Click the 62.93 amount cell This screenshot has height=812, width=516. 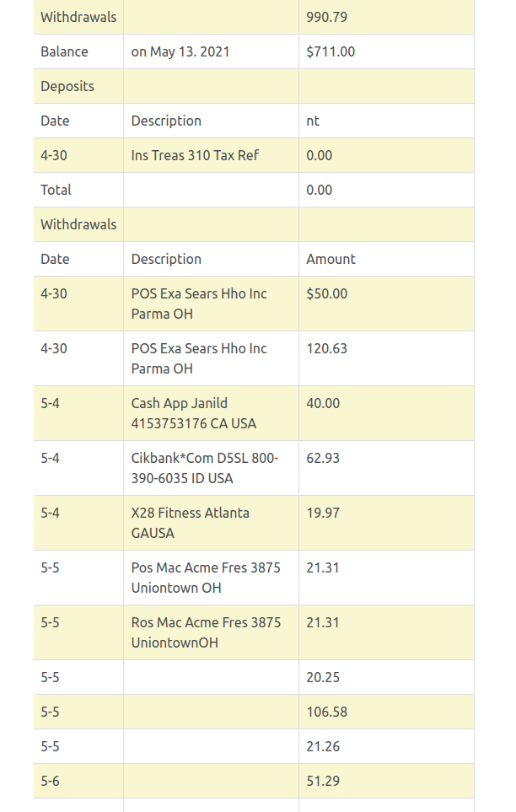click(x=323, y=458)
